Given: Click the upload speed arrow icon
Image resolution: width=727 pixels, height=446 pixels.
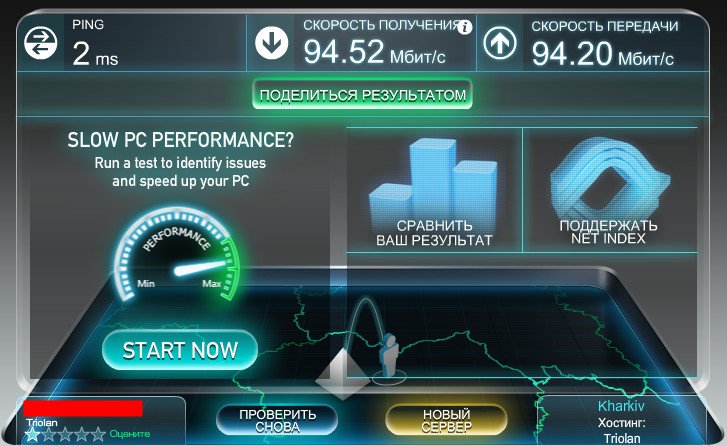Looking at the screenshot, I should click(x=500, y=43).
